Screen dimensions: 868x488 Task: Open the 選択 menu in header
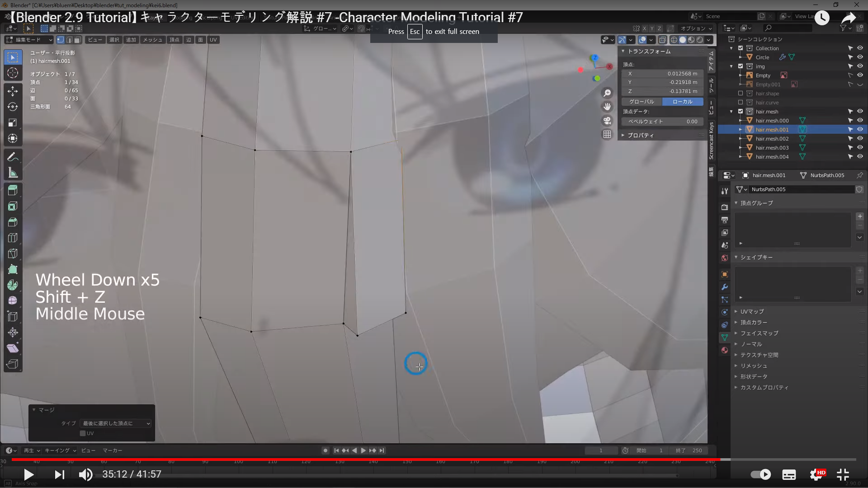click(114, 40)
